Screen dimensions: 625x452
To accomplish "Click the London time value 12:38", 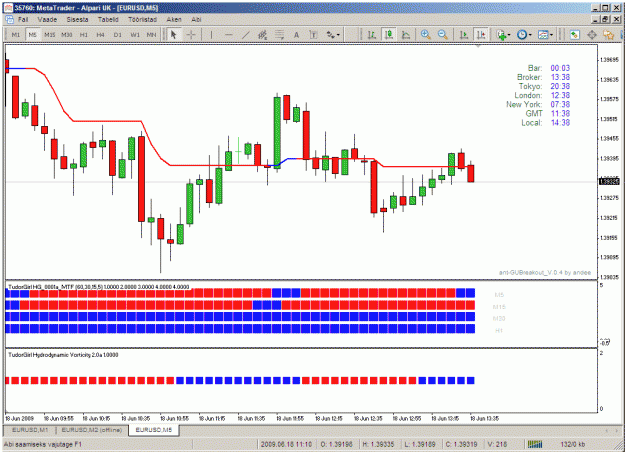I will [x=560, y=95].
